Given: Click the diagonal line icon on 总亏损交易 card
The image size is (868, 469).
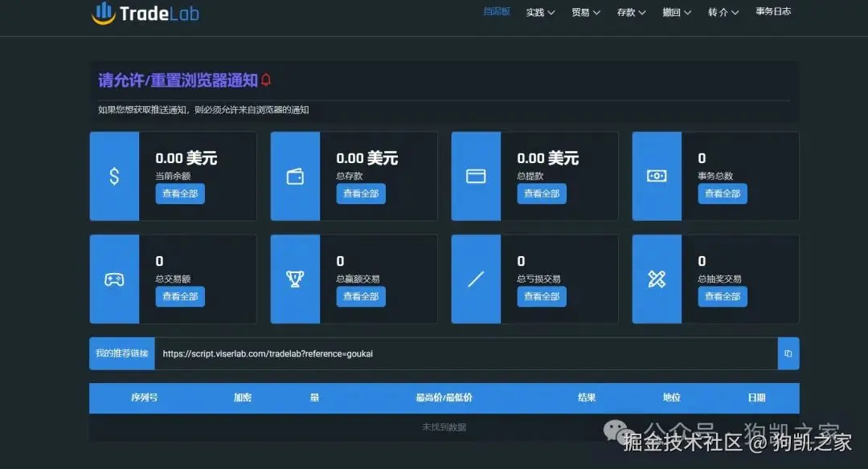Looking at the screenshot, I should click(475, 279).
